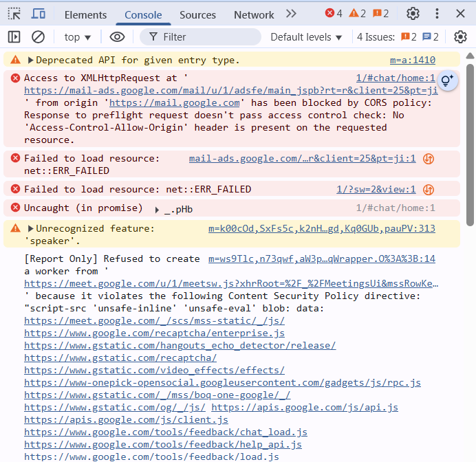Image resolution: width=476 pixels, height=462 pixels.
Task: Open apis.google.com/js/api.js link
Action: 305,408
